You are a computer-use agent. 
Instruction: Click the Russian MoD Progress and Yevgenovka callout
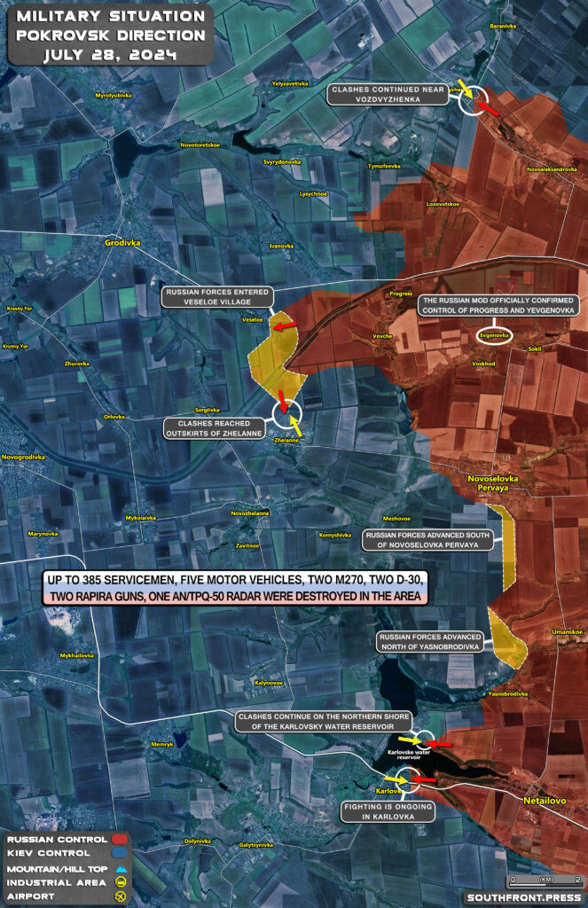tap(498, 305)
